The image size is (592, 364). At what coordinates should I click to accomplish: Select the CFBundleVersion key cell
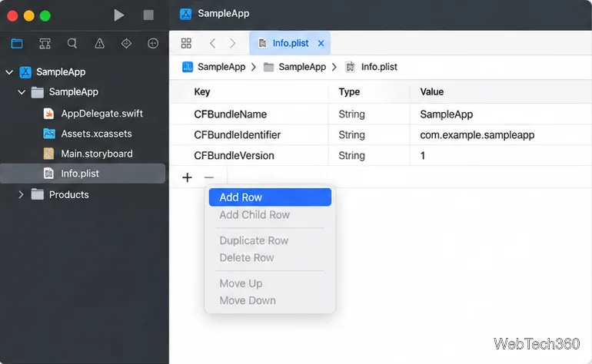coord(249,156)
